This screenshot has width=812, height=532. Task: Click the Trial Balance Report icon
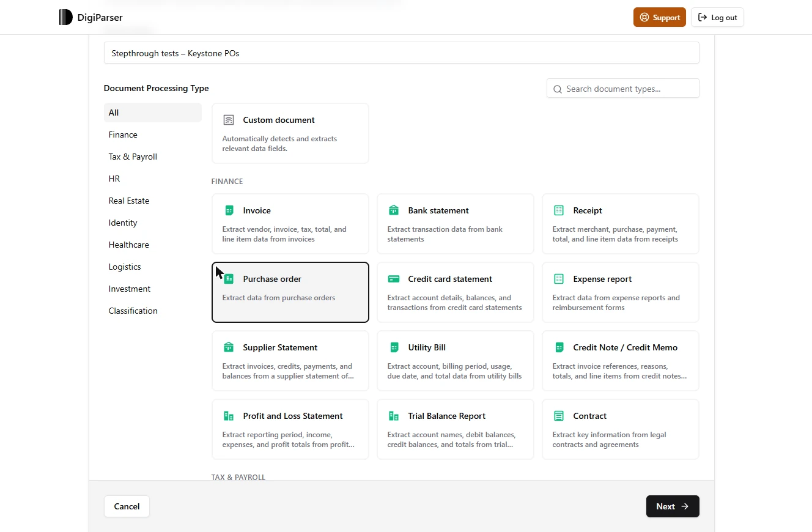point(394,416)
